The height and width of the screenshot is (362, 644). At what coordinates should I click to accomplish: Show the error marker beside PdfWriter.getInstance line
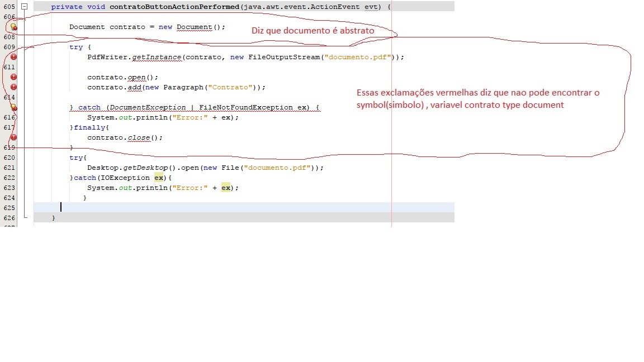click(x=13, y=57)
